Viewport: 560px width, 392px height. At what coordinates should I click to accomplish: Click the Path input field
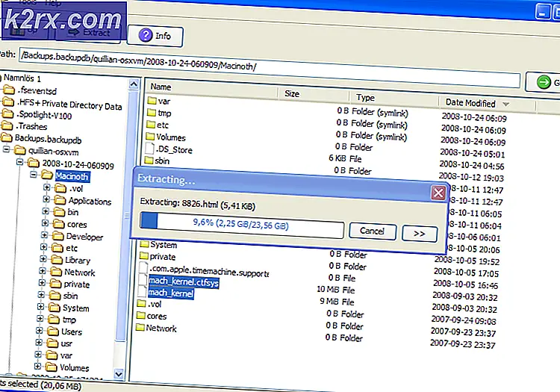[x=269, y=68]
